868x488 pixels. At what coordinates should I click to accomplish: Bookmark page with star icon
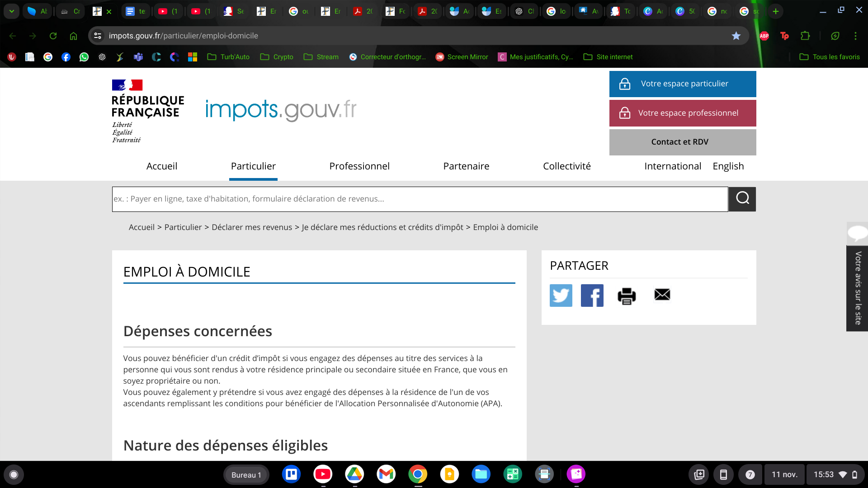pyautogui.click(x=736, y=36)
